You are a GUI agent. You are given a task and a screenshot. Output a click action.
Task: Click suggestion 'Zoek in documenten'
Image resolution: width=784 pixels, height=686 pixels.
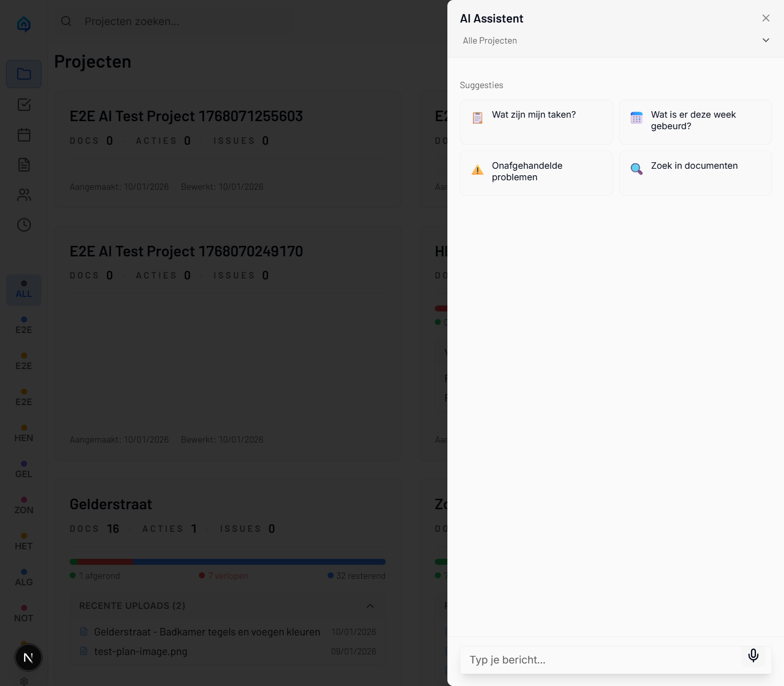695,173
